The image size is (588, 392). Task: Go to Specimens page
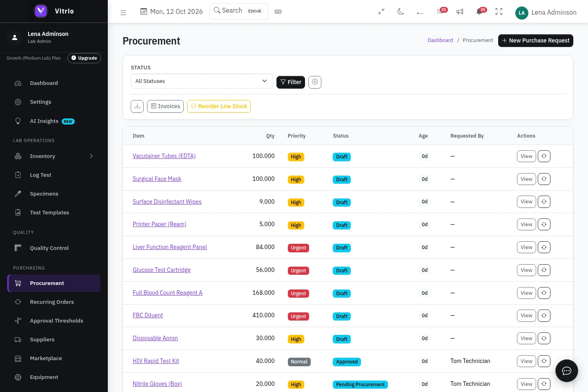(x=54, y=194)
